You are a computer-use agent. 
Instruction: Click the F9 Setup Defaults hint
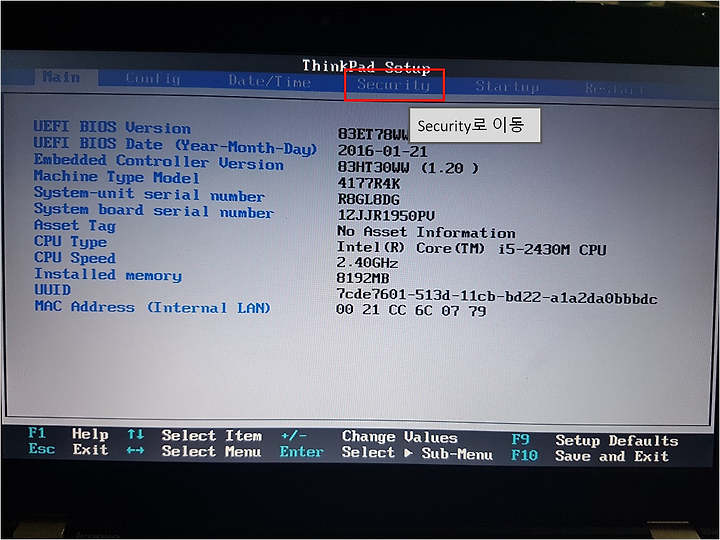click(595, 440)
